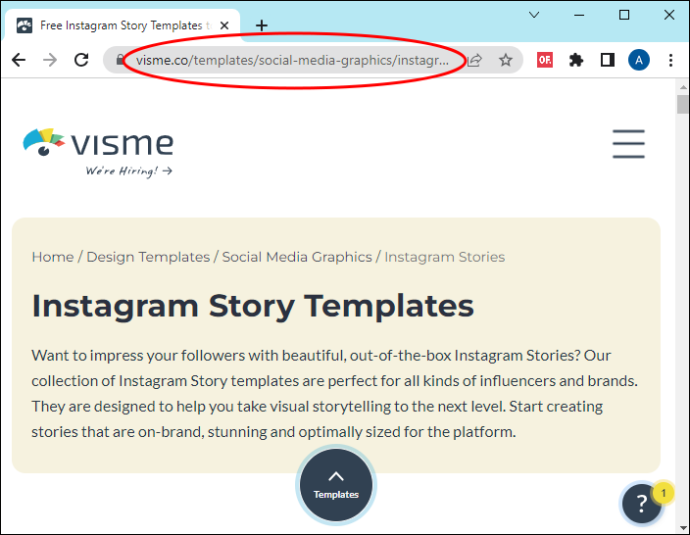Maximize the browser window

[624, 15]
